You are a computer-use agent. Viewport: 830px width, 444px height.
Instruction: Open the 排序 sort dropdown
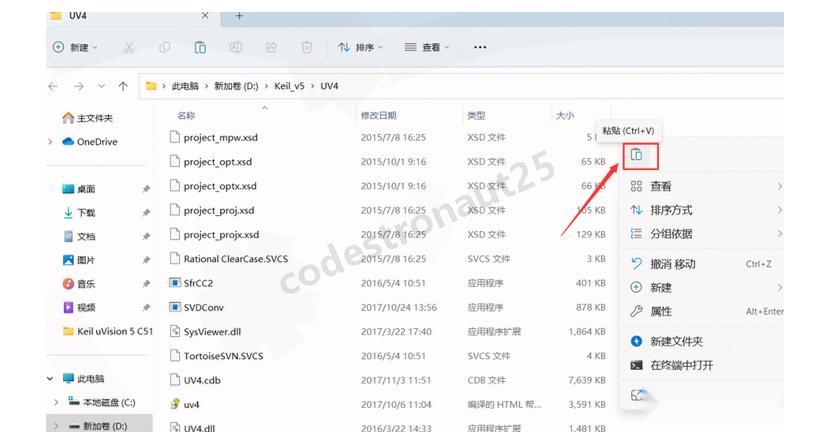tap(360, 48)
